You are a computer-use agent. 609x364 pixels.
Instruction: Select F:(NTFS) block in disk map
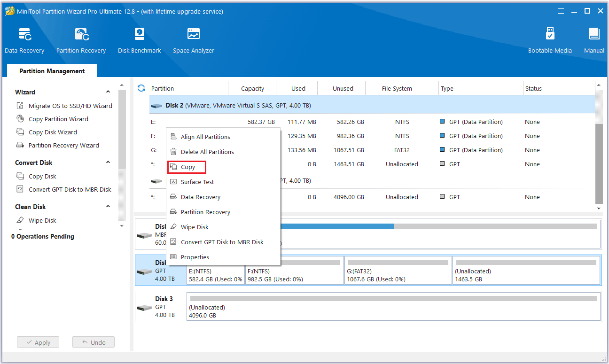[294, 270]
